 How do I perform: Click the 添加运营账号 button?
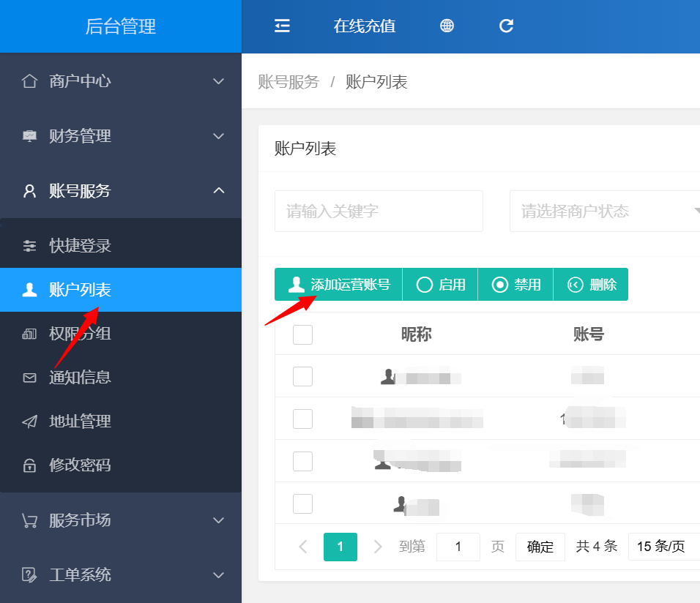point(339,285)
